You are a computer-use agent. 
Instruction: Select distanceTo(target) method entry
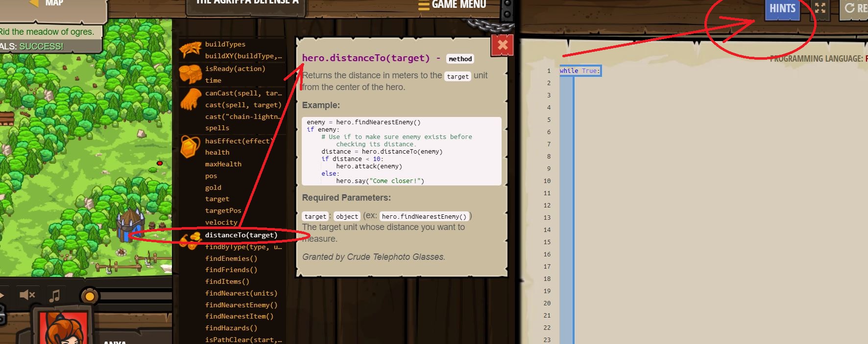click(x=241, y=235)
